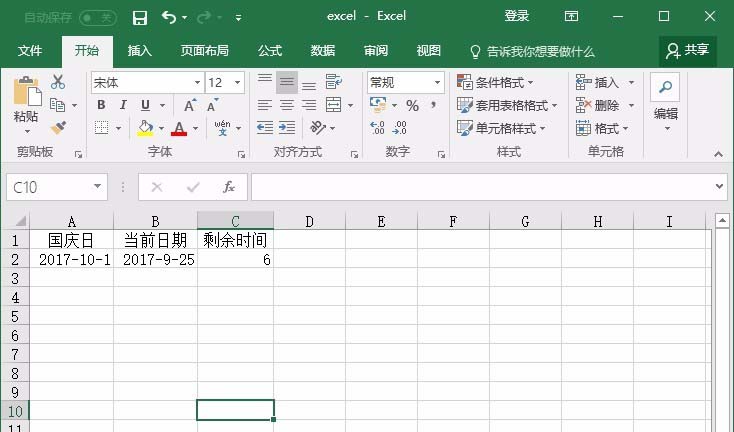Click the Format Painter brush
This screenshot has width=734, height=432.
(x=58, y=128)
